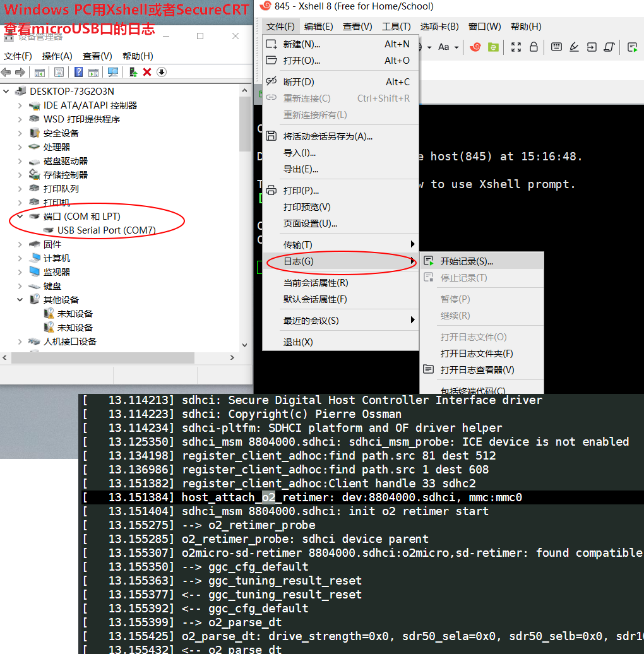The image size is (644, 654).
Task: Click 页面设置(U) menu entry
Action: click(x=341, y=223)
